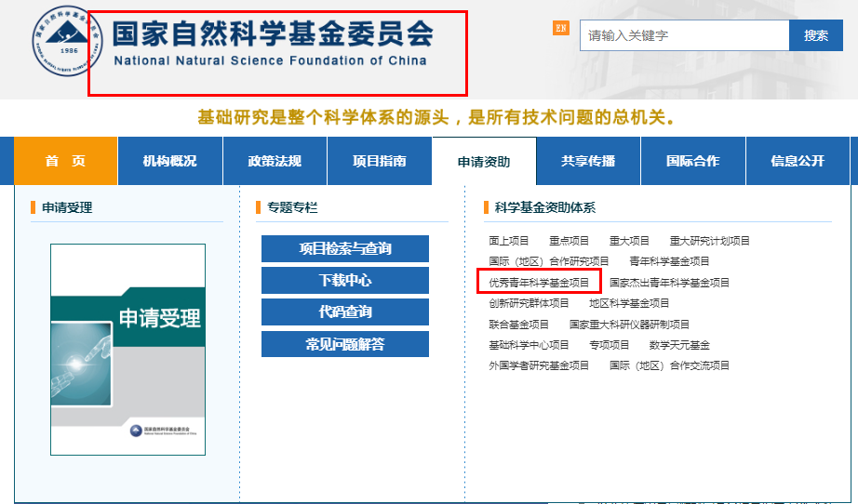The width and height of the screenshot is (858, 504).
Task: Open the 联合基金项目 link
Action: coord(518,325)
